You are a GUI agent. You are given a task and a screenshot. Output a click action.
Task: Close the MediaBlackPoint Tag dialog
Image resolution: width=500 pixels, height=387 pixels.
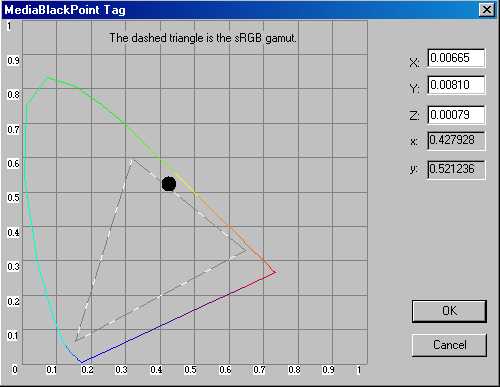point(487,9)
